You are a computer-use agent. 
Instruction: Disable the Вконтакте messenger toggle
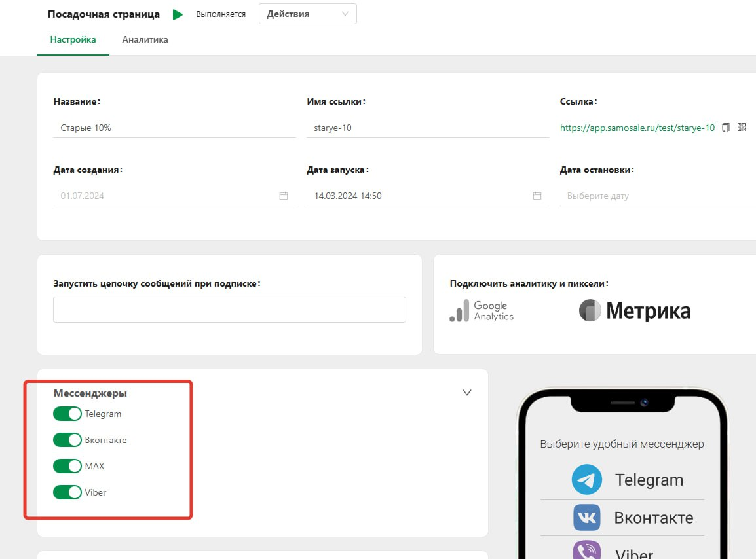click(x=67, y=440)
